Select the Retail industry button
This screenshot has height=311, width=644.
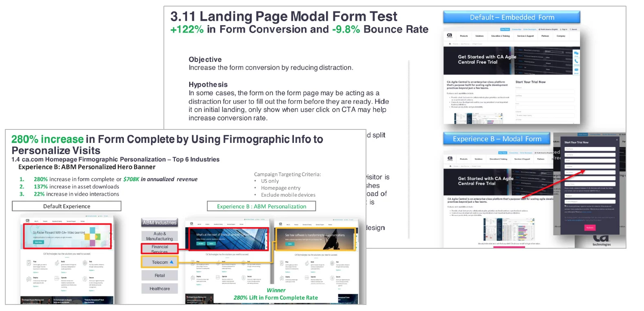click(x=160, y=276)
